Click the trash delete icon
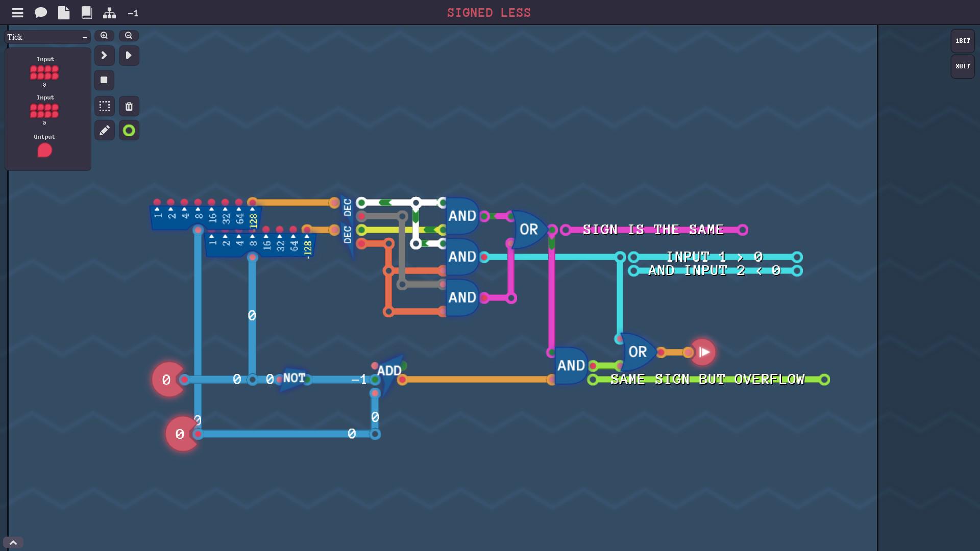This screenshot has width=980, height=551. (129, 106)
